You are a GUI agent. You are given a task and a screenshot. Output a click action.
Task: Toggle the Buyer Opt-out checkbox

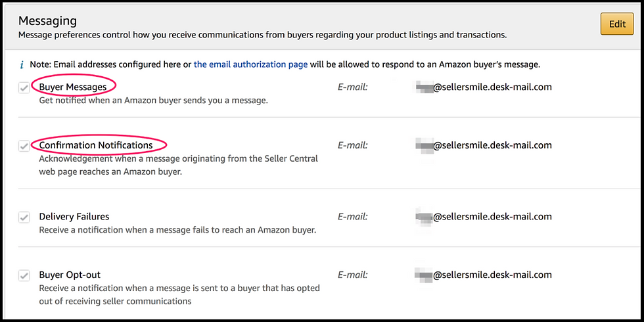24,276
